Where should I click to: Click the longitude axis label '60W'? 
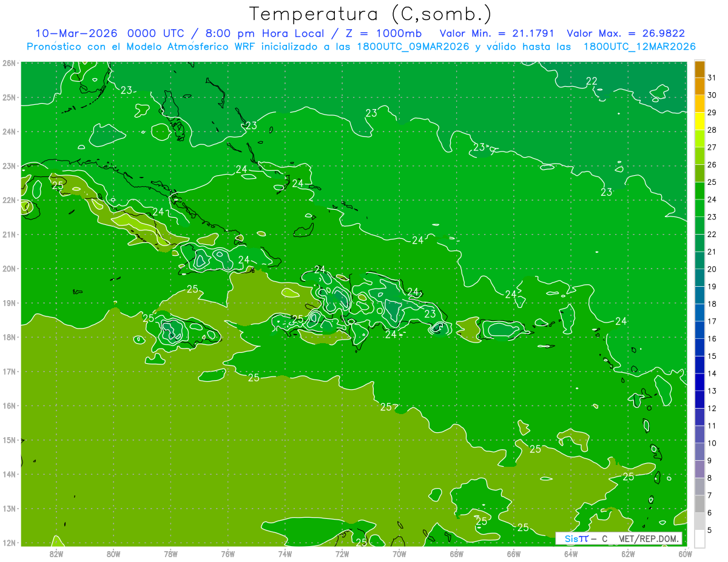(686, 554)
